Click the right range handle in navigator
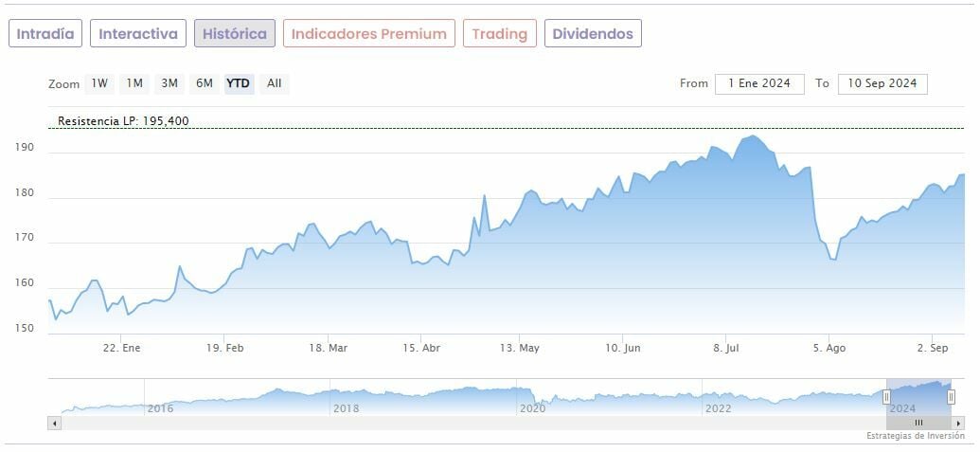This screenshot has height=452, width=980. pyautogui.click(x=951, y=397)
